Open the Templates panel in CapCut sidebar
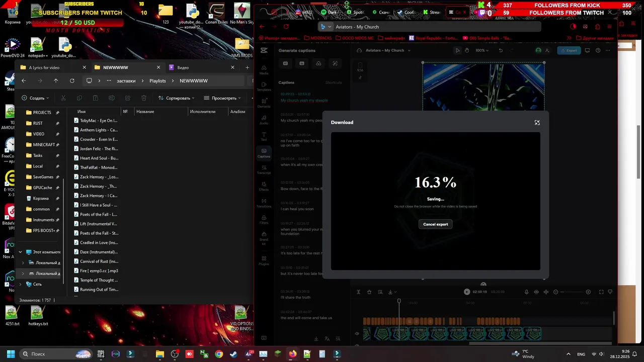This screenshot has width=644, height=362. pyautogui.click(x=264, y=85)
